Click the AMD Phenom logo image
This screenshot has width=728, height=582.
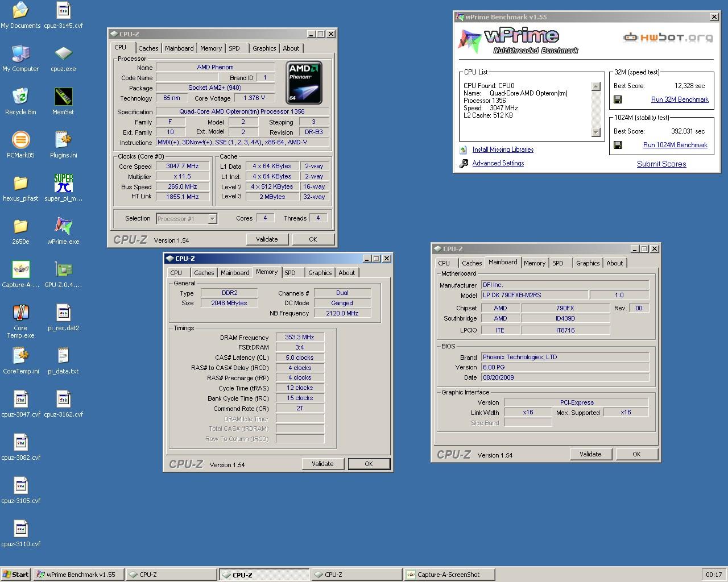point(304,82)
